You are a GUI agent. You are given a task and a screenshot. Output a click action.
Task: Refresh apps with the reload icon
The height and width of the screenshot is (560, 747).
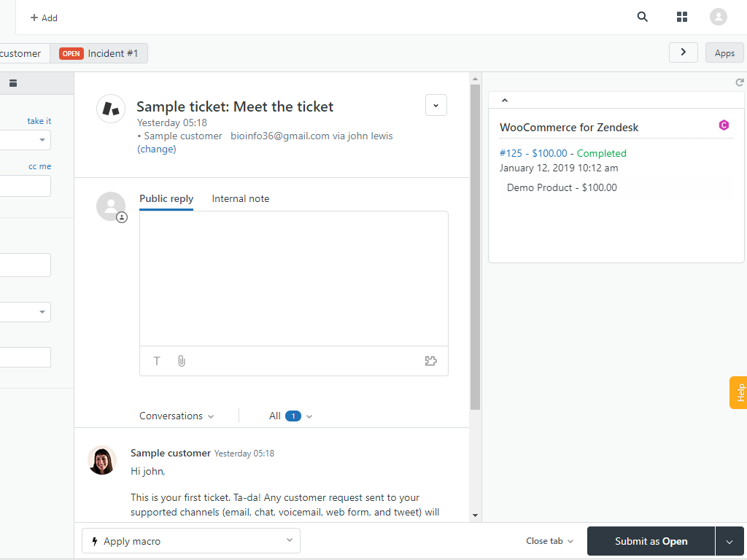(x=739, y=83)
